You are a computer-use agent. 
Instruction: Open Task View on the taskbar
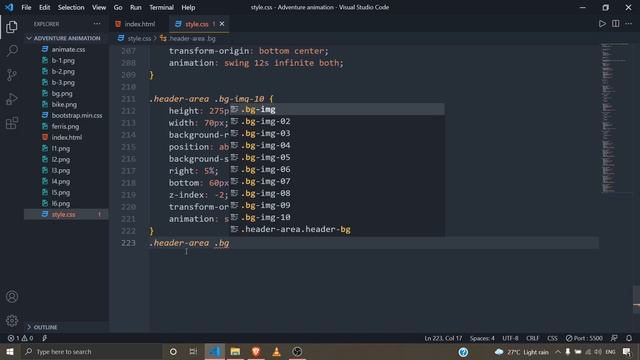(193, 352)
